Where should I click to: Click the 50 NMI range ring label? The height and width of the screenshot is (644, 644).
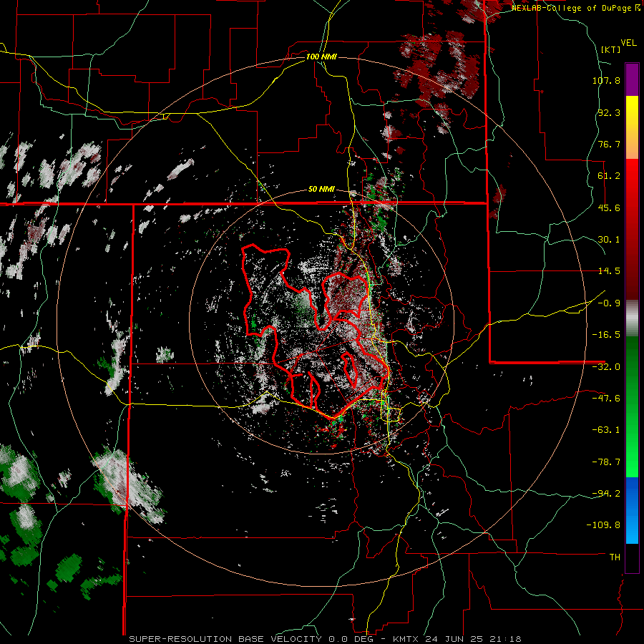point(321,190)
